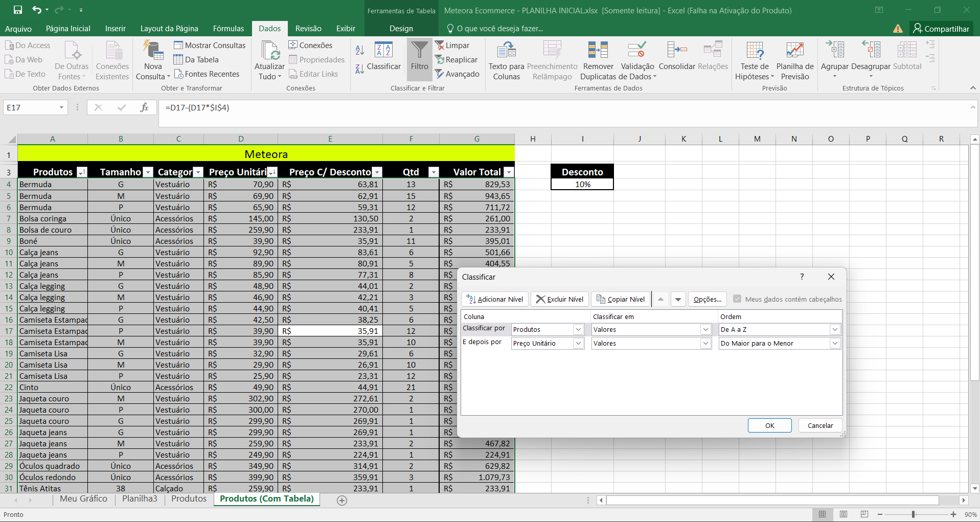Viewport: 980px width, 522px height.
Task: Open Tamanho column filter dropdown
Action: 148,172
